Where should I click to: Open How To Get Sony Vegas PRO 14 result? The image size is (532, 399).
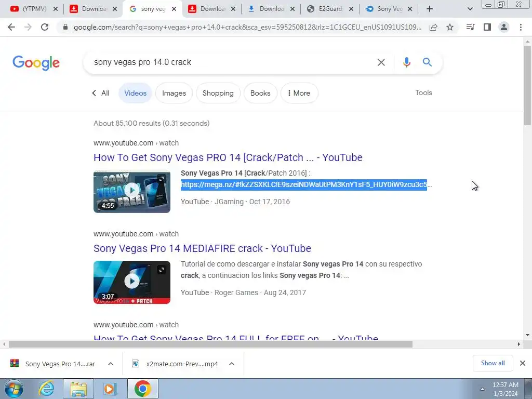228,157
